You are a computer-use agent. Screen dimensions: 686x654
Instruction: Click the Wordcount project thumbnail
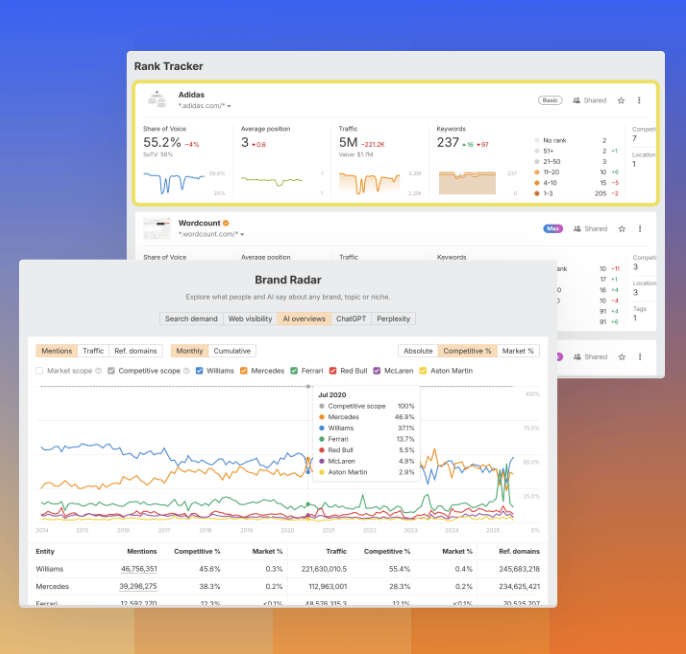[157, 228]
